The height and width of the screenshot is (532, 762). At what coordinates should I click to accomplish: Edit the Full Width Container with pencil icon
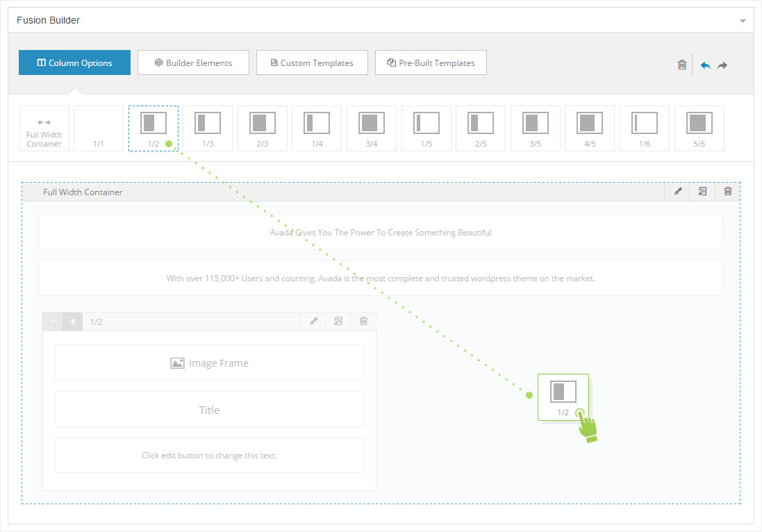(x=678, y=192)
